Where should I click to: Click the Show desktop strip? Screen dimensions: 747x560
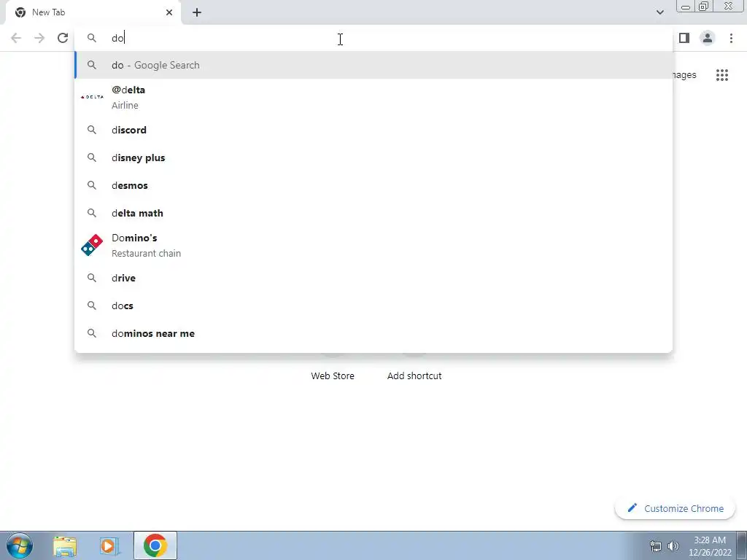point(742,545)
